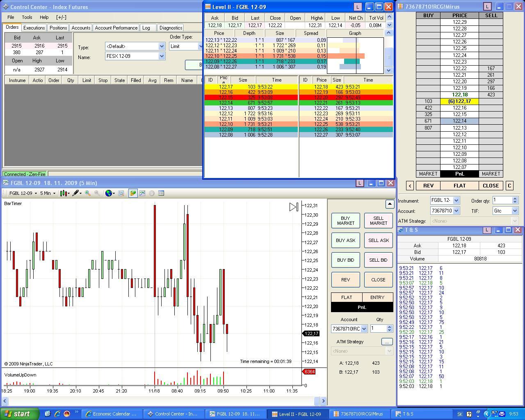The width and height of the screenshot is (525, 420).
Task: Click the scroll-to-last-bar arrow on the chart
Action: click(x=294, y=207)
